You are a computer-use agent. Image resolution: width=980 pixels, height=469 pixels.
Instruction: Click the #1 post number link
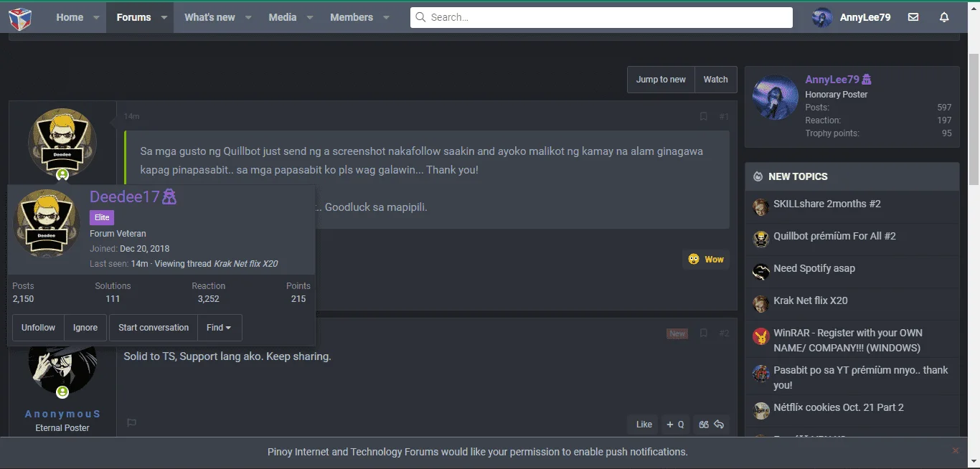tap(723, 116)
